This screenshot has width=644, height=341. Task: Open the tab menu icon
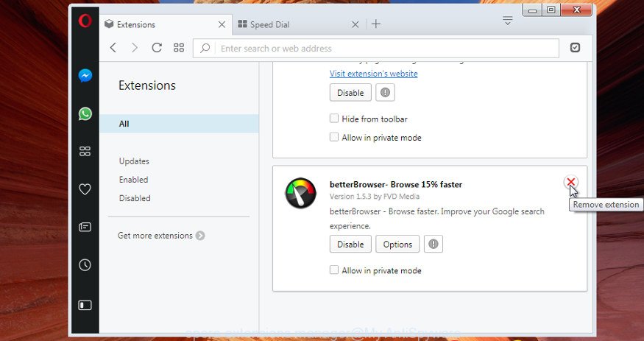(508, 21)
